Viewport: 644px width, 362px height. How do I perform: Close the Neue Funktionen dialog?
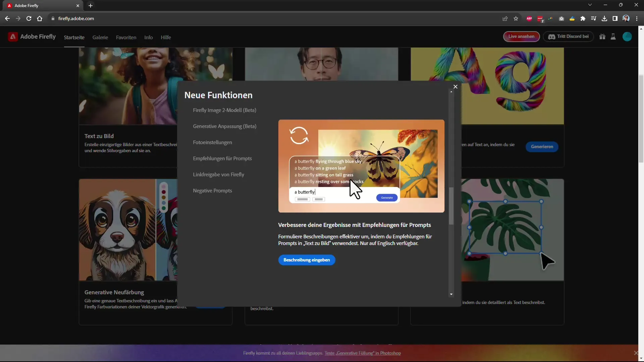[455, 86]
